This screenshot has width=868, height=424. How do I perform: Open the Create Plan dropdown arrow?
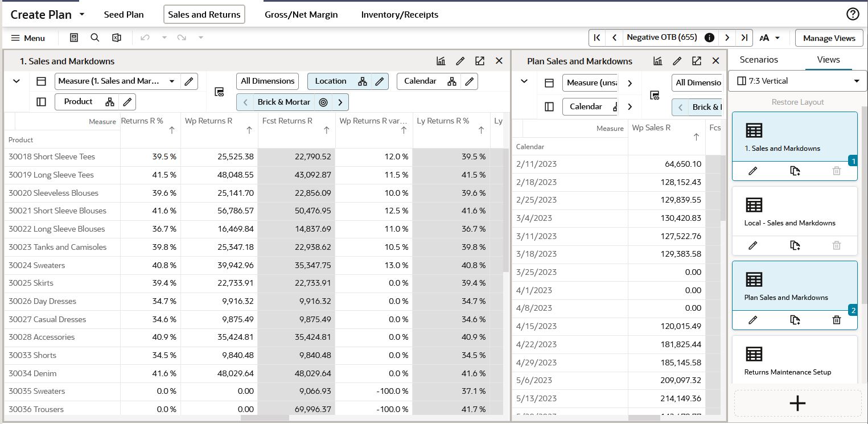[x=81, y=14]
